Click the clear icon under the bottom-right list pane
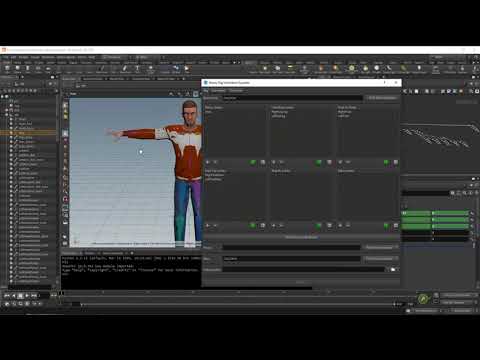This screenshot has height=360, width=480. click(x=396, y=226)
